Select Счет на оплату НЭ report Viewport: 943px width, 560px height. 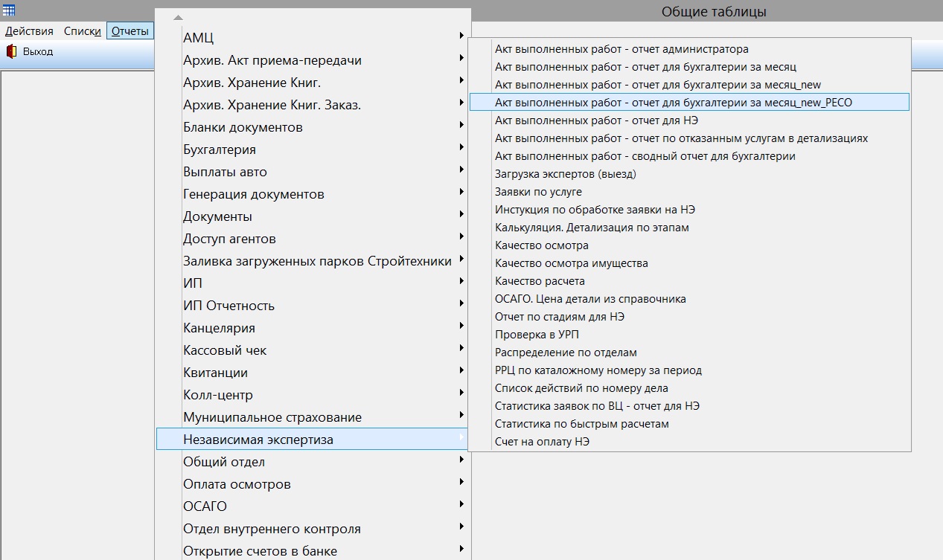(689, 442)
